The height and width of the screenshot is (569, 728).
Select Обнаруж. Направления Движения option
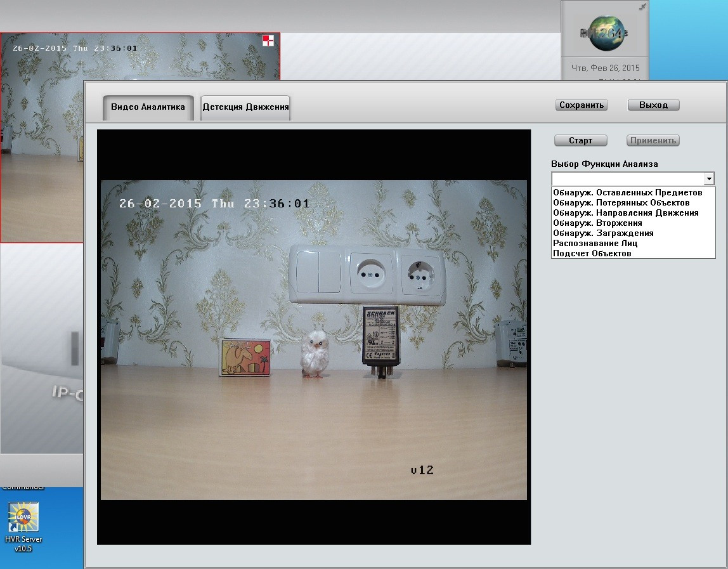tap(625, 213)
